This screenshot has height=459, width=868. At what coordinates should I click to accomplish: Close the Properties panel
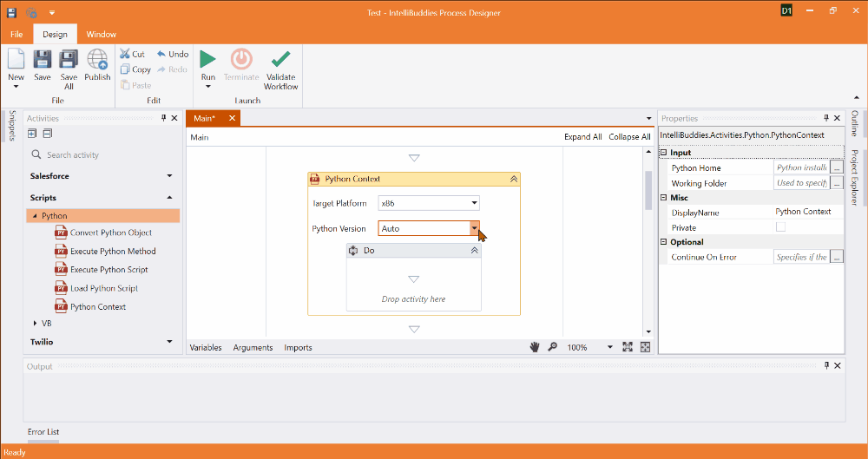tap(837, 118)
